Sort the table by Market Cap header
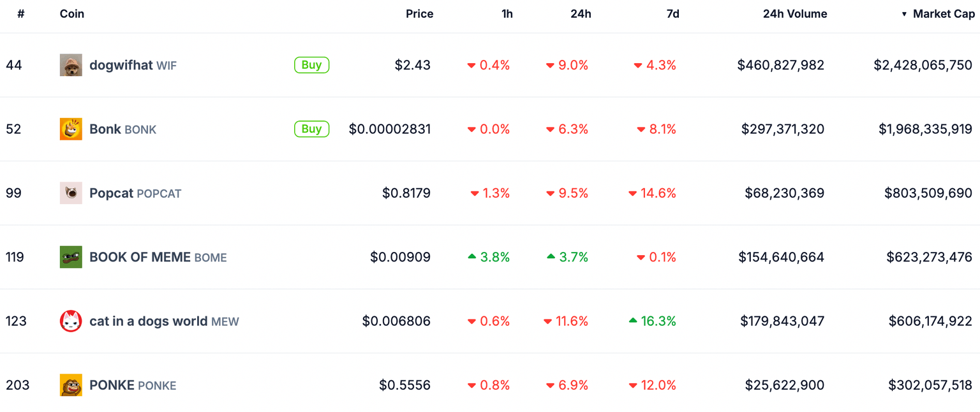Screen dimensions: 980x412 (x=943, y=14)
